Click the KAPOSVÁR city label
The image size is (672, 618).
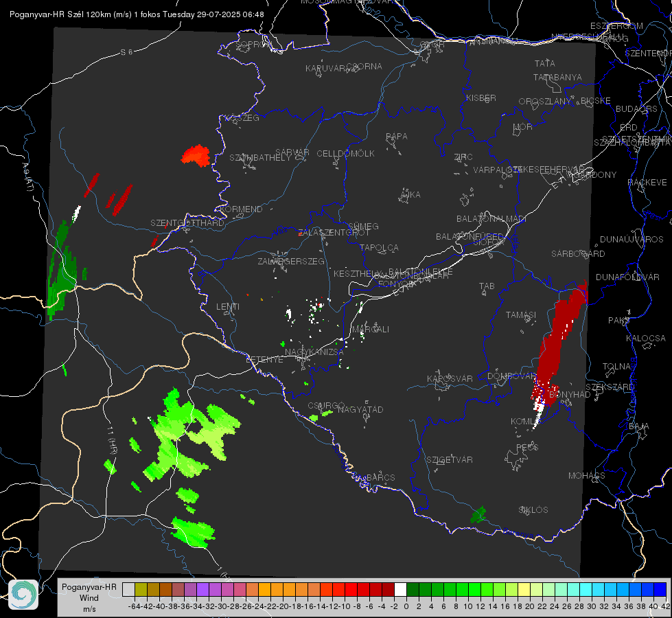[450, 378]
